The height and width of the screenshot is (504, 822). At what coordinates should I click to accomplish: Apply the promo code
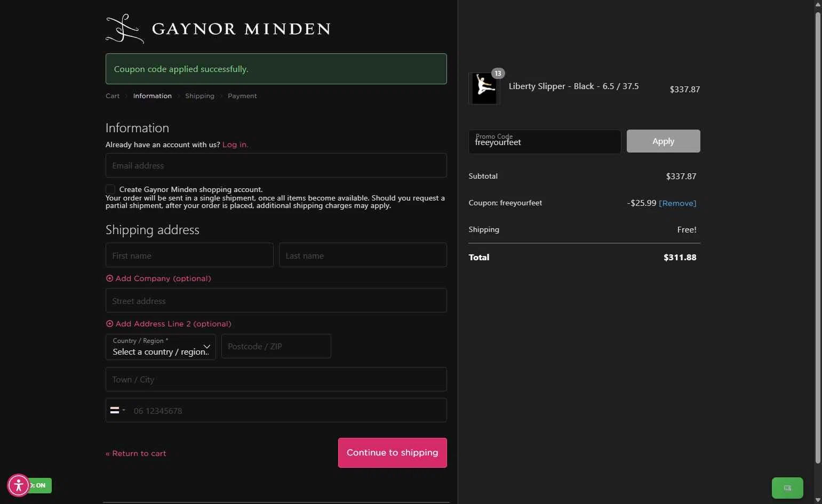pos(663,141)
